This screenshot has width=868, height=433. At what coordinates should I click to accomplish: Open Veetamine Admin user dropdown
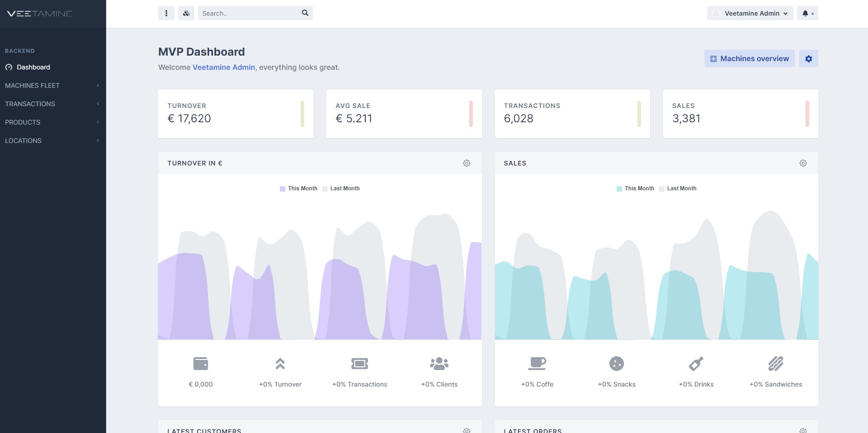750,13
